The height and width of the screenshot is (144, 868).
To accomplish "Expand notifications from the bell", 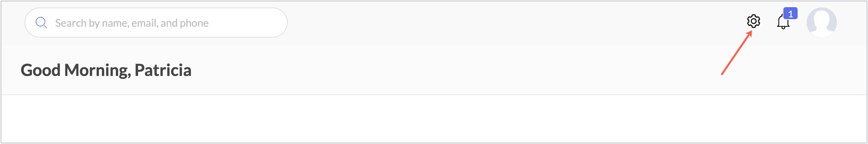I will (x=783, y=22).
